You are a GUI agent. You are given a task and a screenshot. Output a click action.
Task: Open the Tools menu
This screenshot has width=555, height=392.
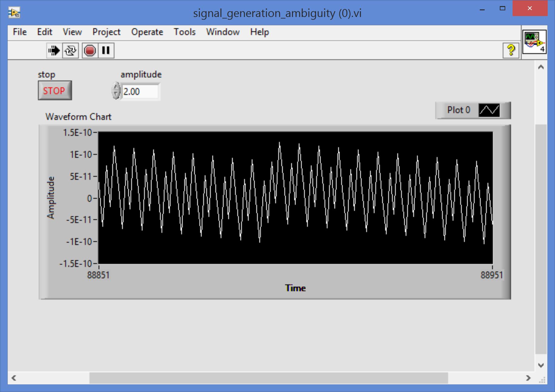tap(184, 32)
